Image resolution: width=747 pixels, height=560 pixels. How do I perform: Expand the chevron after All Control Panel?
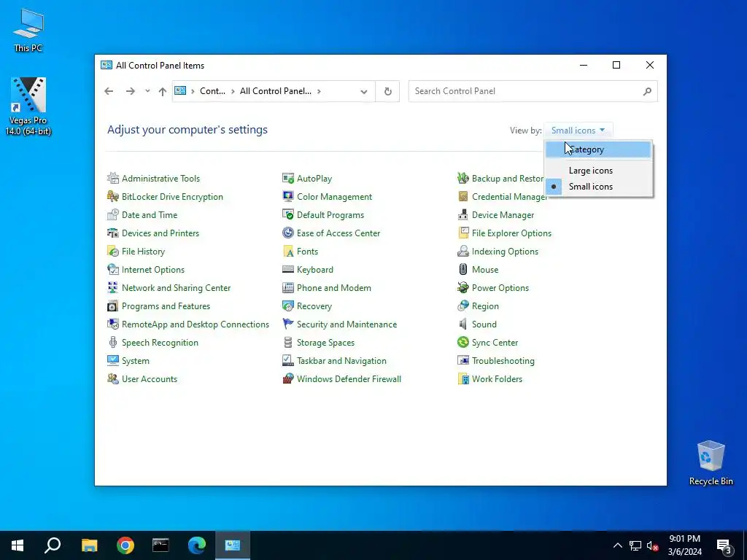319,91
